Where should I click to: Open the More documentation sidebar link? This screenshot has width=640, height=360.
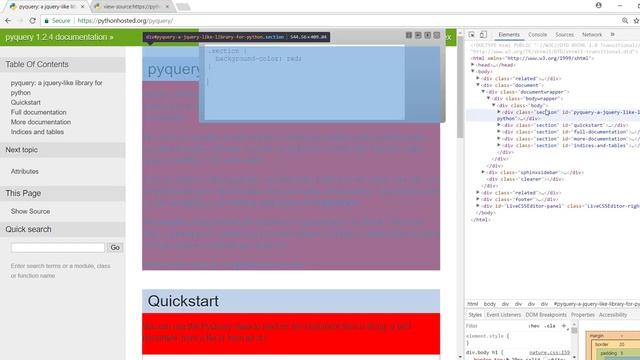point(41,122)
